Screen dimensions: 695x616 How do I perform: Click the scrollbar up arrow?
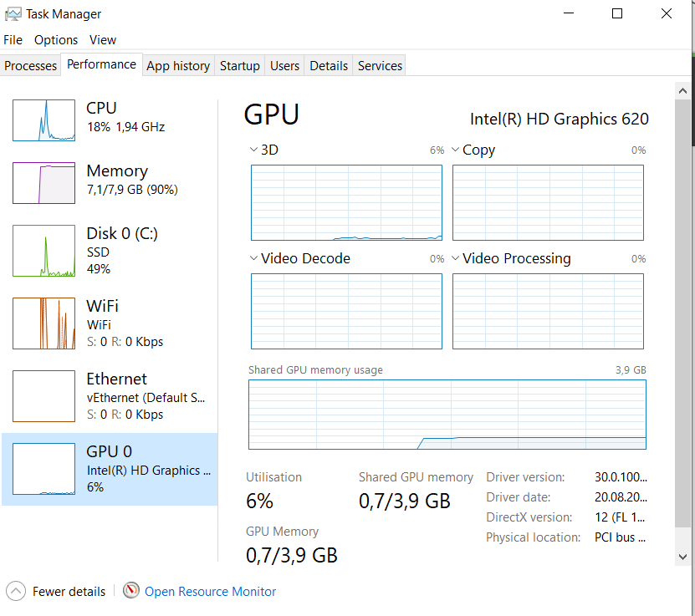pos(682,91)
